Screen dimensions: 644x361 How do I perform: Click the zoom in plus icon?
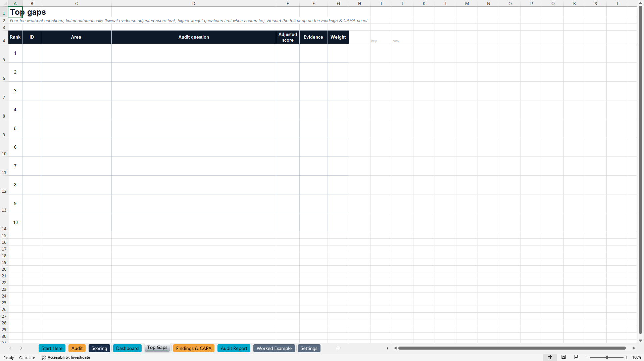coord(626,357)
